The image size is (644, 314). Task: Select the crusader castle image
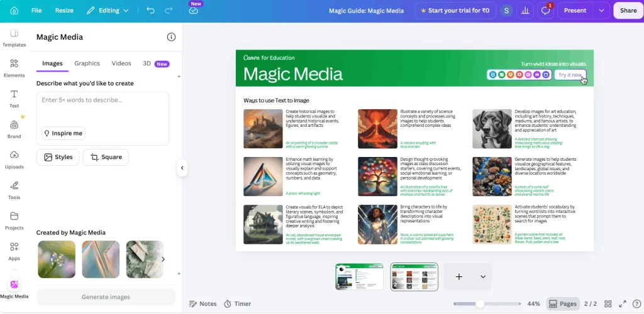(x=263, y=129)
